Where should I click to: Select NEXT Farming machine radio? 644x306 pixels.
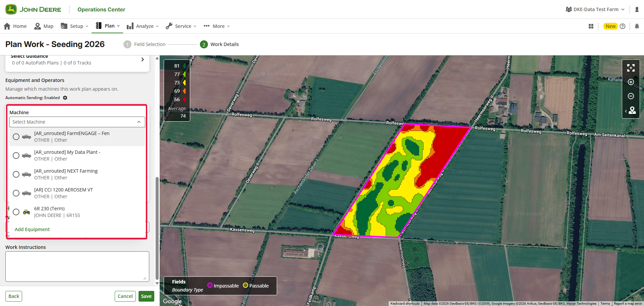click(16, 174)
